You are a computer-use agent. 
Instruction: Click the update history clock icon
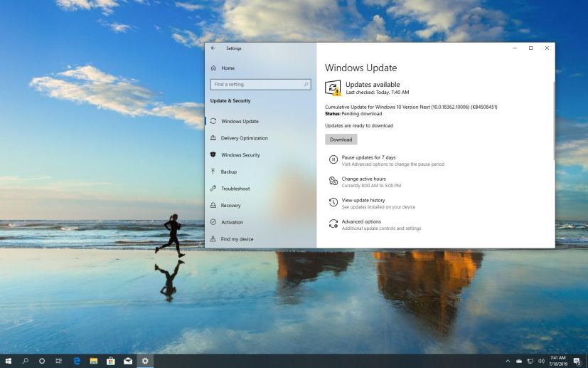333,202
